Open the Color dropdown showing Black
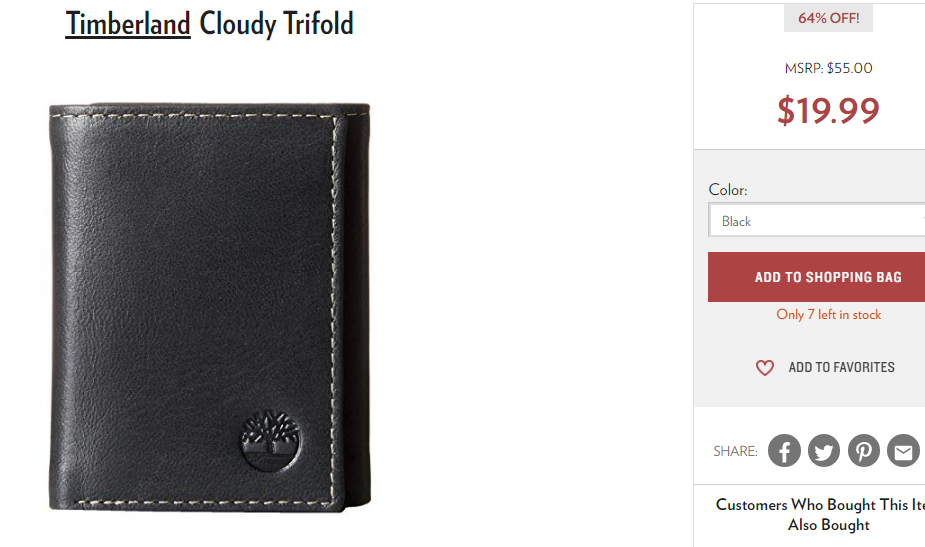 coord(817,220)
